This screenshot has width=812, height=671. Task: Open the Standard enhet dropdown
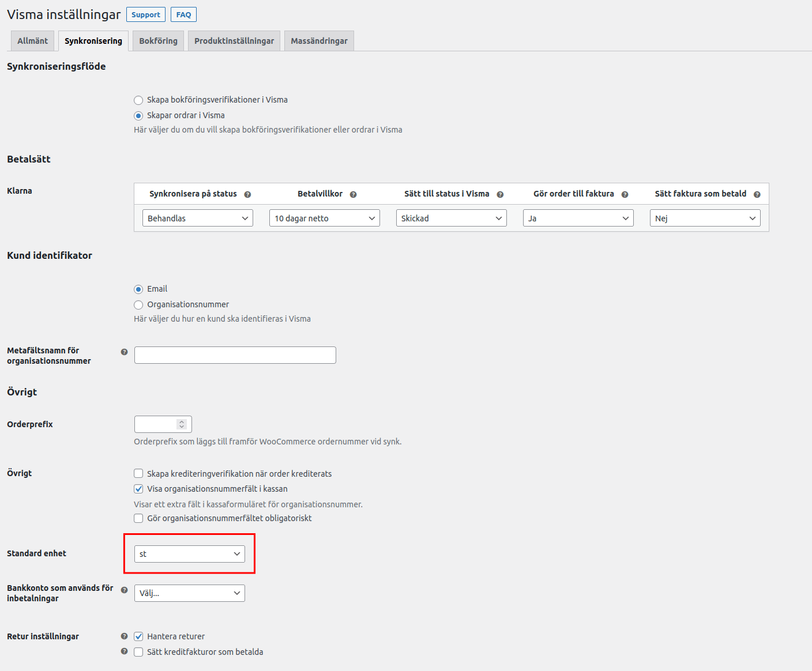tap(189, 554)
